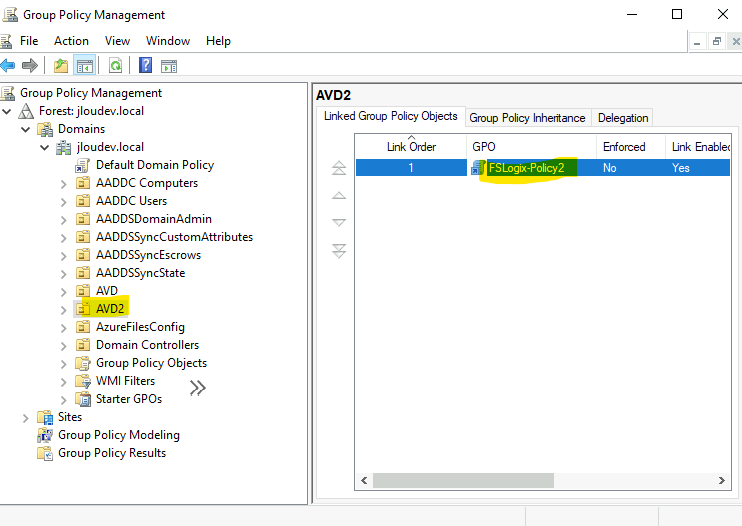Viewport: 742px width, 526px height.
Task: Select Linked Group Policy Objects tab
Action: (390, 116)
